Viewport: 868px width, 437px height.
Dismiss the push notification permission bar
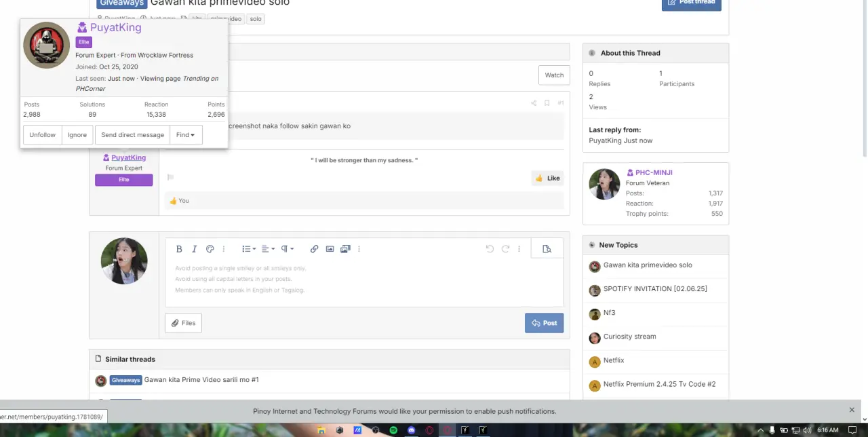tap(852, 410)
